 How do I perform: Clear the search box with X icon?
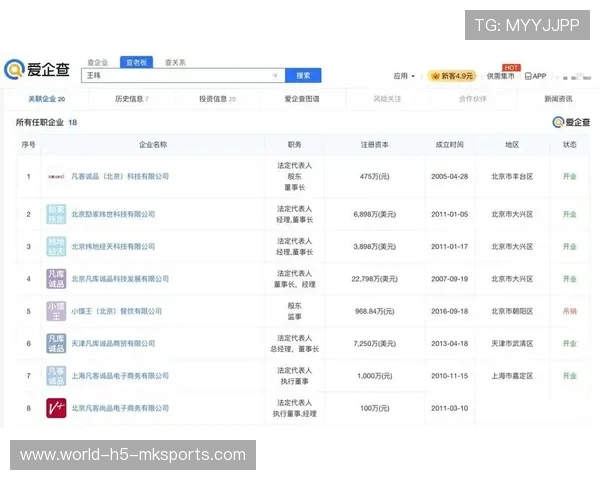point(275,75)
